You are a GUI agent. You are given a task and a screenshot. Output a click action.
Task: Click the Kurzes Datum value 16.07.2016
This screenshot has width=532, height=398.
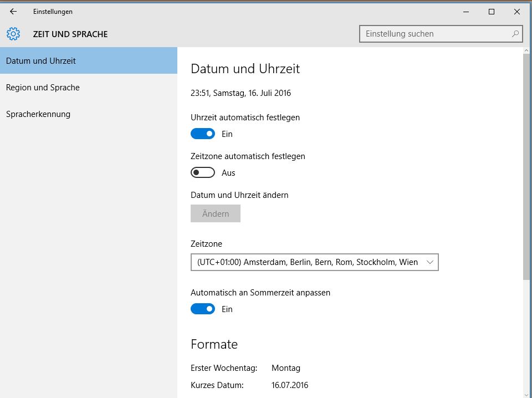click(x=290, y=385)
